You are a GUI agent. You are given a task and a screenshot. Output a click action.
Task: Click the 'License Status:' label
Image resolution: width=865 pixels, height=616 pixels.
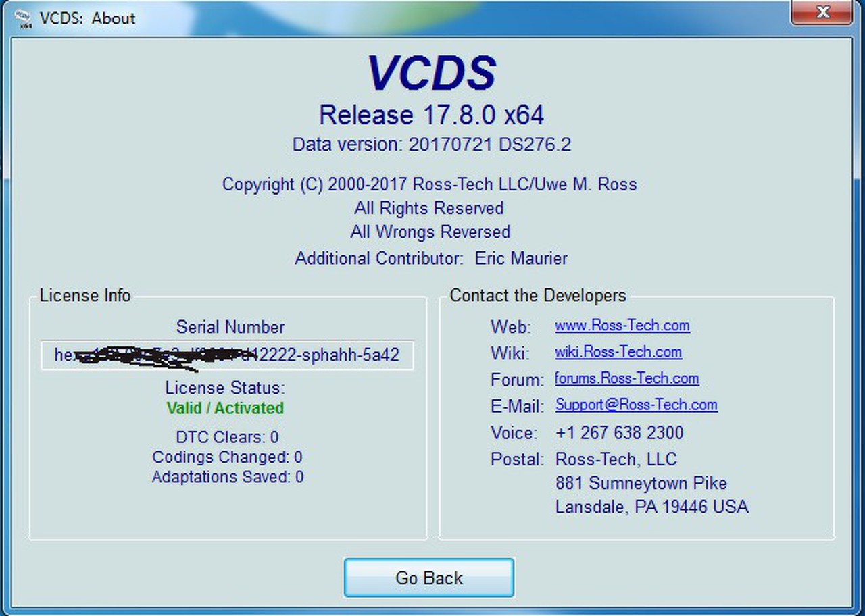[x=225, y=388]
